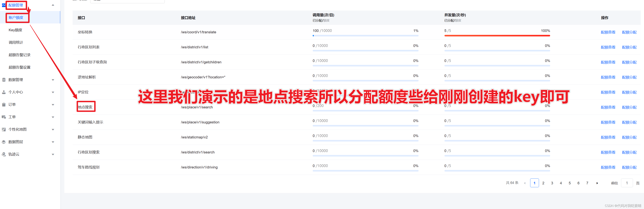The width and height of the screenshot is (644, 209).
Task: Go to page 2
Action: pos(543,183)
